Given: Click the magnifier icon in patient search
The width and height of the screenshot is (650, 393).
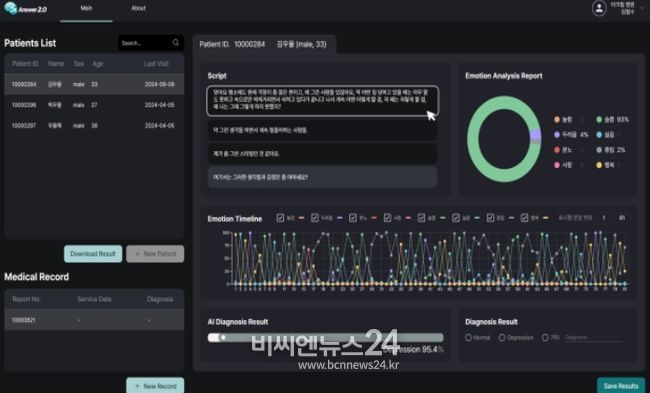Looking at the screenshot, I should [x=176, y=43].
